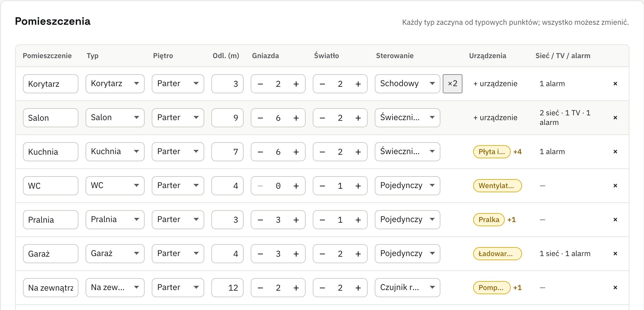The image size is (644, 310).
Task: Decrease Światło count in Korytarz row
Action: [x=322, y=84]
